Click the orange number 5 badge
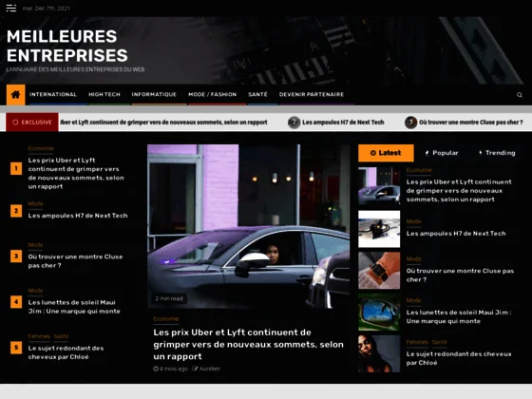This screenshot has width=532, height=399. (x=16, y=348)
